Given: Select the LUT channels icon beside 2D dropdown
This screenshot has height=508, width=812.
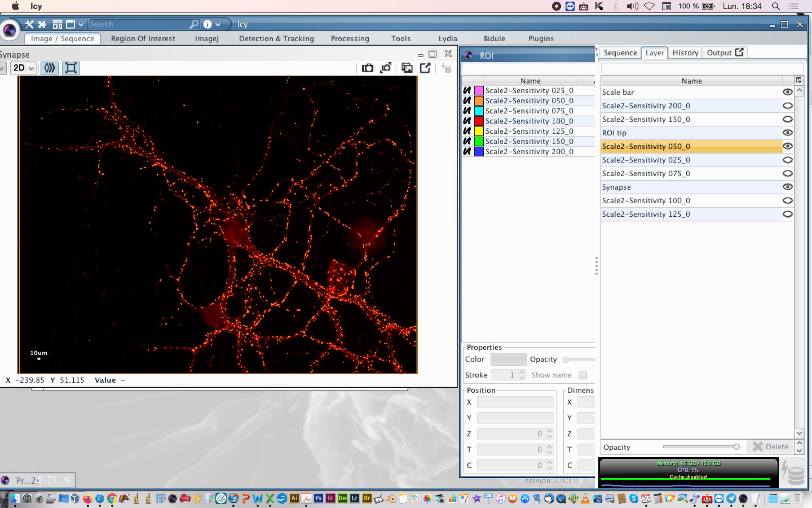Looking at the screenshot, I should (49, 68).
